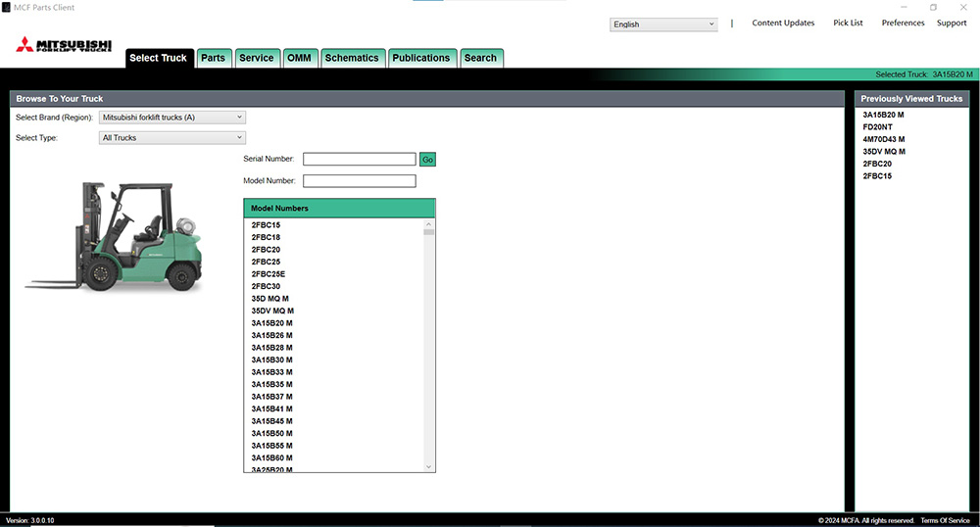Focus the Model Number field
The image size is (980, 527).
(x=360, y=181)
